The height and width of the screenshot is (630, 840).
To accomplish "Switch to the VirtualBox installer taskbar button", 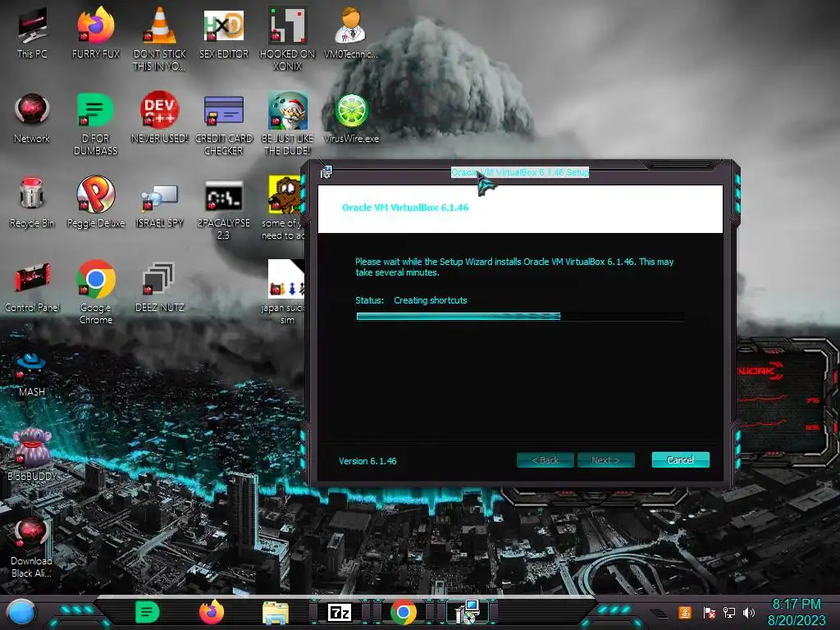I will [467, 612].
